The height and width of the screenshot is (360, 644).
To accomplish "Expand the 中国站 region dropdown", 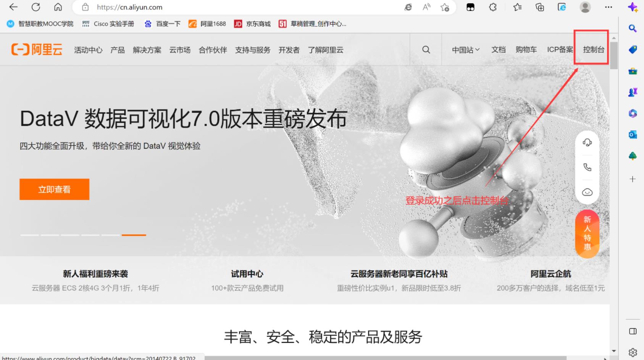I will (466, 50).
